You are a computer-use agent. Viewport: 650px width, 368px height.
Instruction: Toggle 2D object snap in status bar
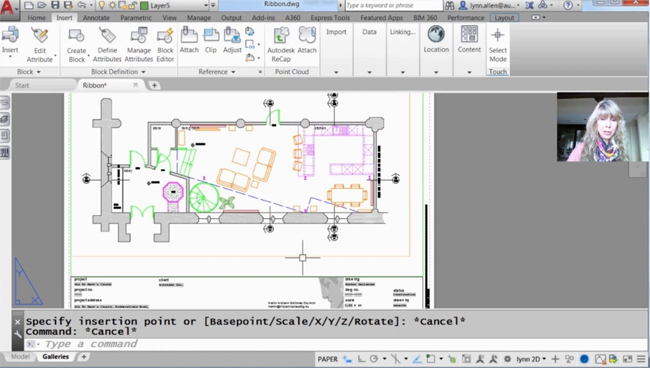(431, 359)
